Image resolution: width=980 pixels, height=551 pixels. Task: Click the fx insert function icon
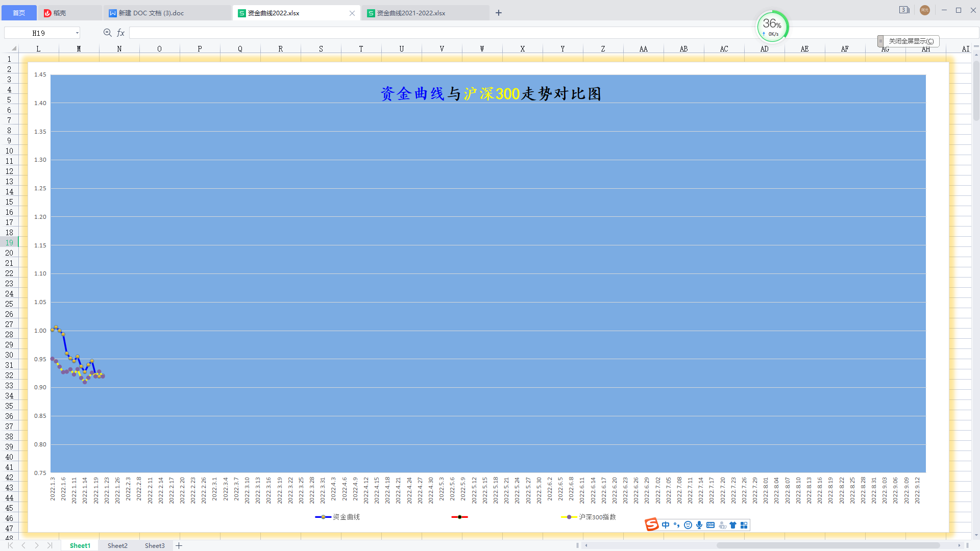point(121,33)
